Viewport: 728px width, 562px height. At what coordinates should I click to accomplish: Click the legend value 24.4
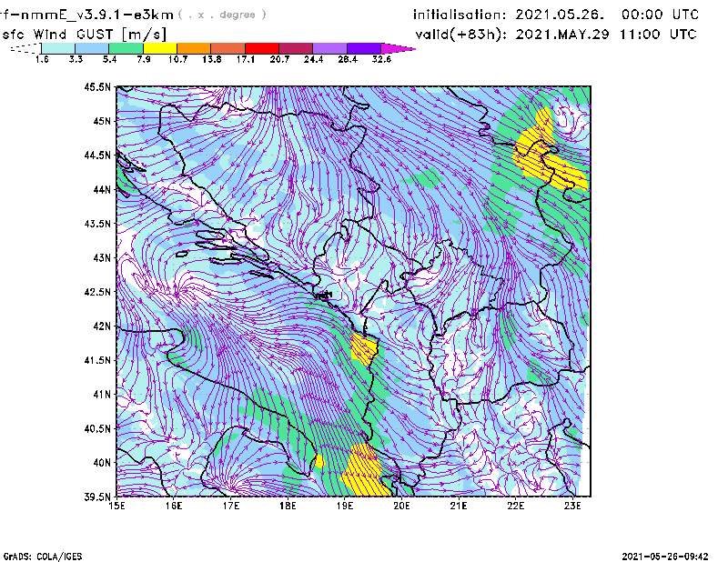coord(313,59)
